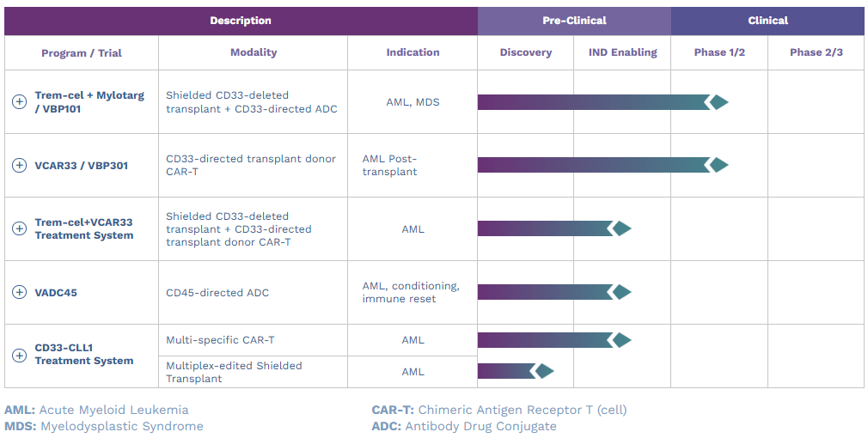
Task: Click diamond marker on Trem-cel+VCAR33 progress bar
Action: click(620, 228)
